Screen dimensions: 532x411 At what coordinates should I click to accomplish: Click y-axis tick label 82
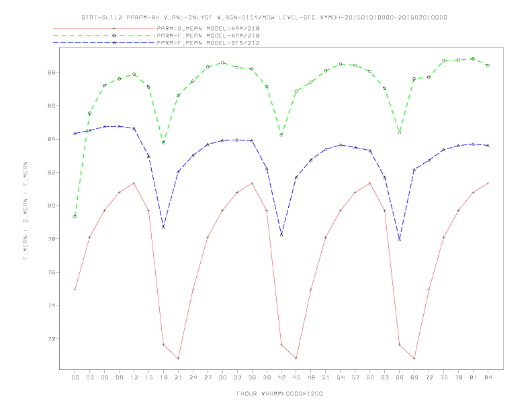[52, 173]
